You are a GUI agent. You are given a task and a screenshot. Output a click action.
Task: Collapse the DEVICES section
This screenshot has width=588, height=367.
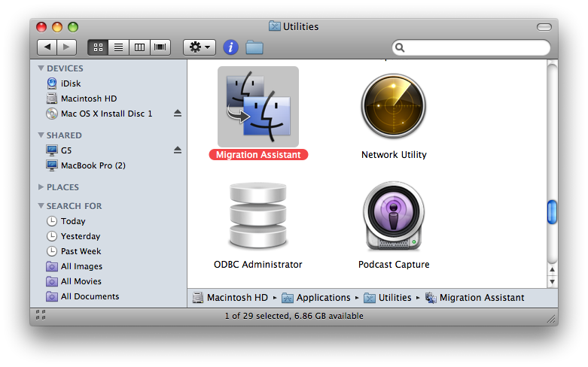tap(41, 68)
